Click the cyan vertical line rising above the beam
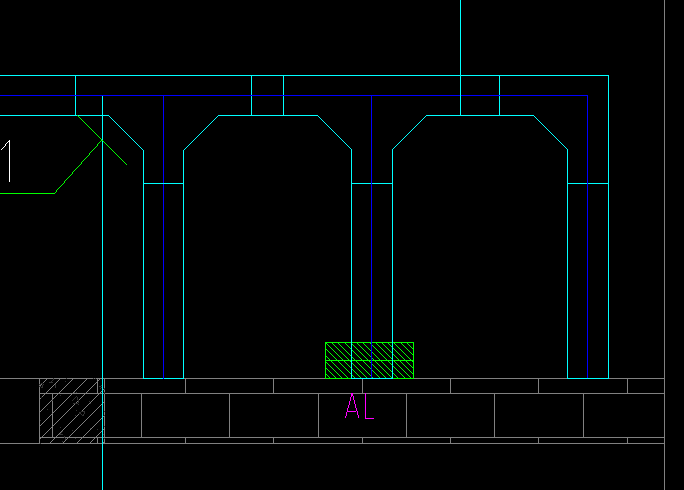Image resolution: width=684 pixels, height=490 pixels. [461, 38]
